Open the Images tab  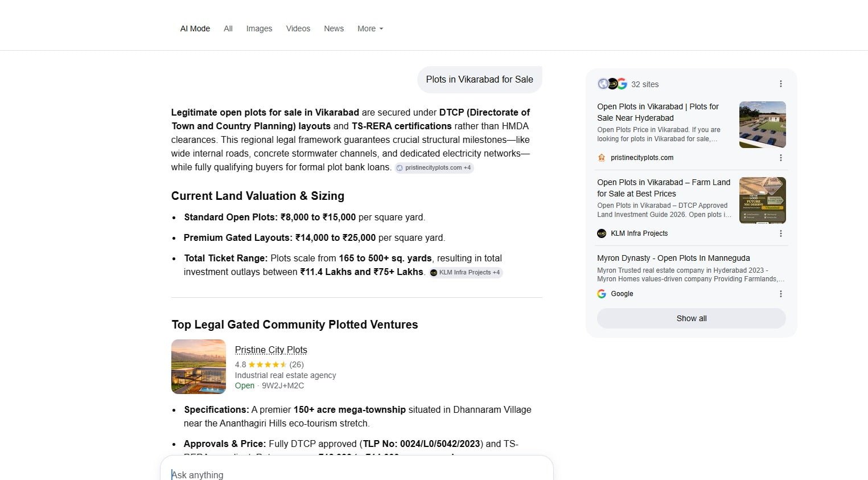click(259, 28)
